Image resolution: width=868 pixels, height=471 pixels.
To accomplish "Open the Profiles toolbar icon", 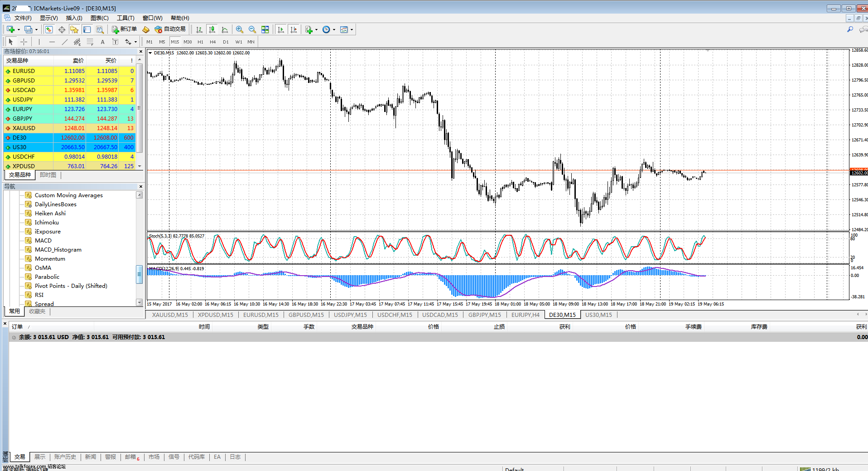I will click(x=29, y=29).
